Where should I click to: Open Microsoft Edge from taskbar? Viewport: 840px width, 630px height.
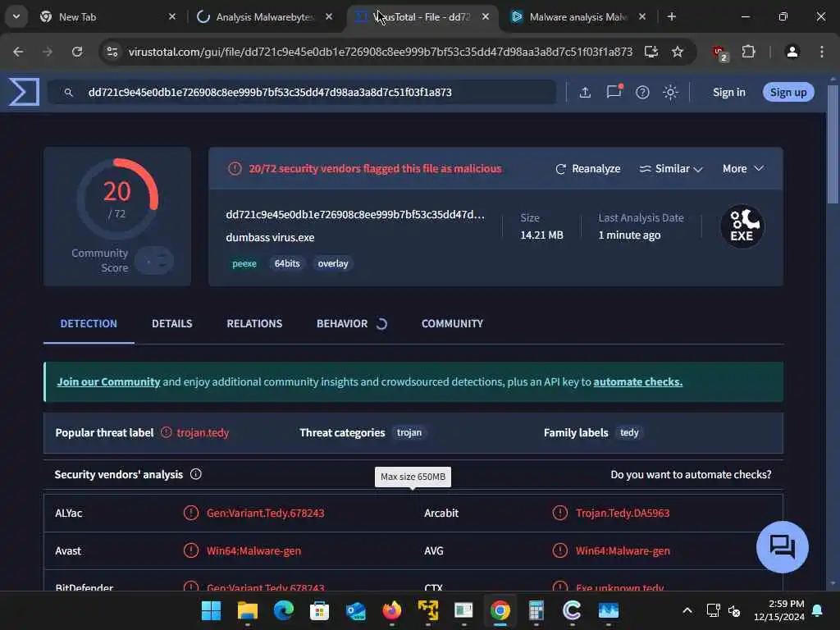tap(283, 610)
